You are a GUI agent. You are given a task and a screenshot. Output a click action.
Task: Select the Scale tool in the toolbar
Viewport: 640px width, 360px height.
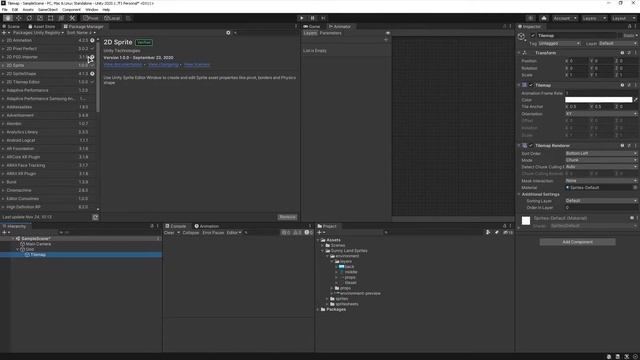(x=40, y=18)
